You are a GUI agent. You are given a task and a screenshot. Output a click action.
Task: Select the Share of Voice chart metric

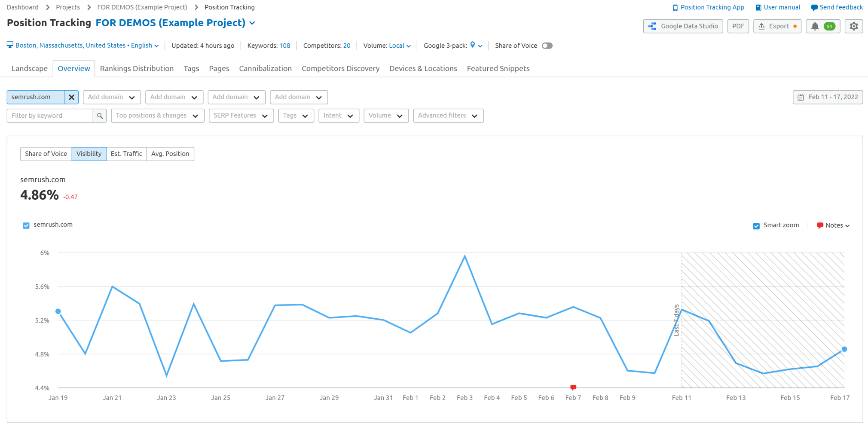46,154
